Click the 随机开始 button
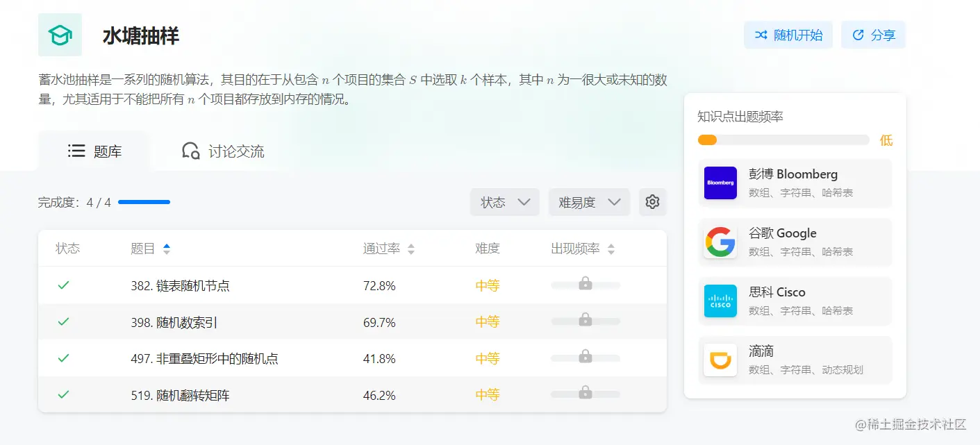980x445 pixels. click(x=788, y=35)
